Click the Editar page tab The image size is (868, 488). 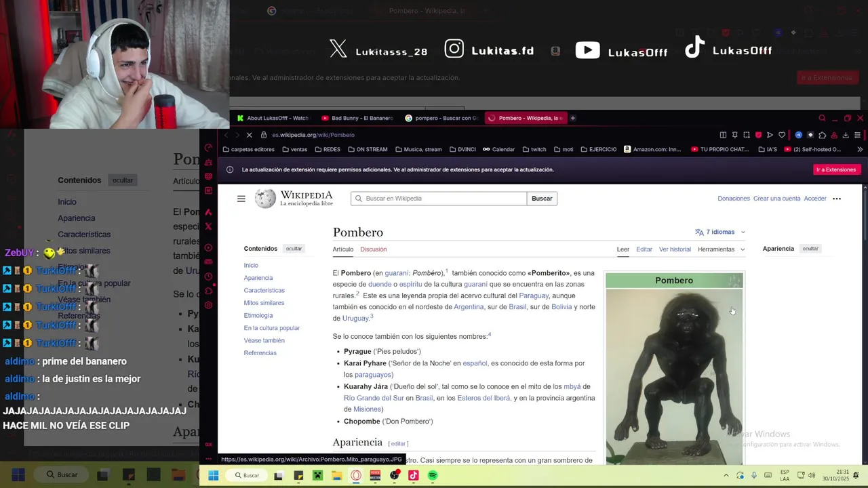pyautogui.click(x=644, y=249)
